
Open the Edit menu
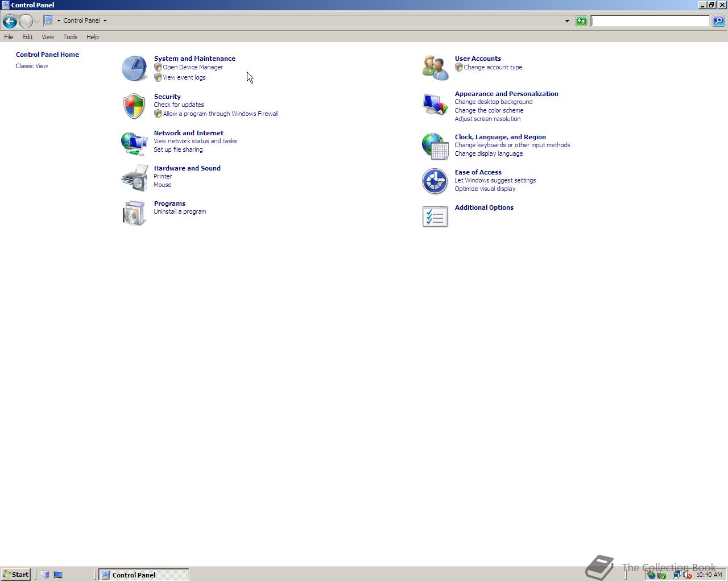[x=27, y=37]
